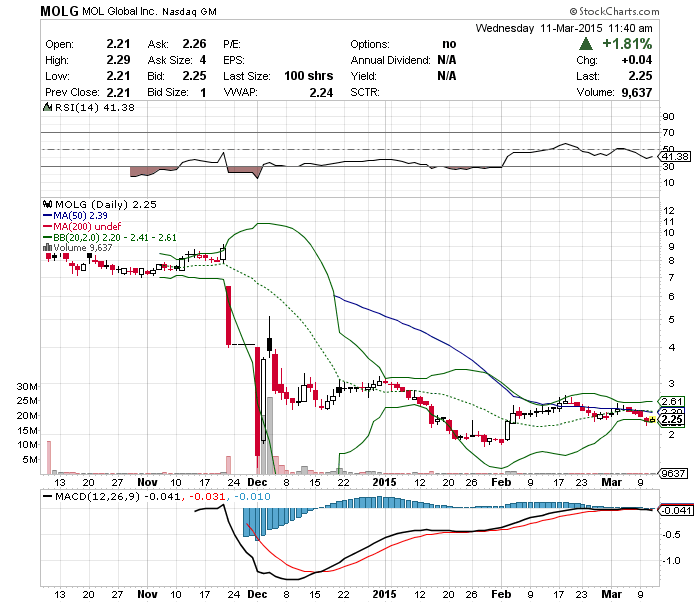Click the yellow highlighted latest candle

point(652,419)
